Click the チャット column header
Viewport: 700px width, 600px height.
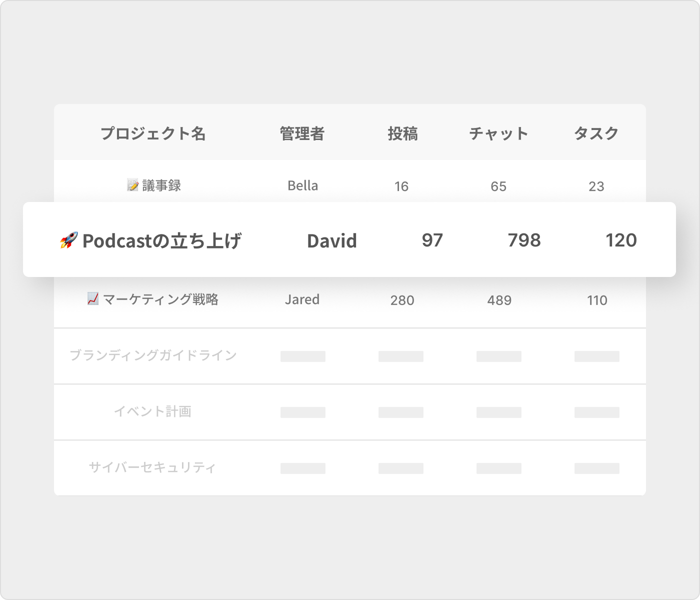point(498,133)
